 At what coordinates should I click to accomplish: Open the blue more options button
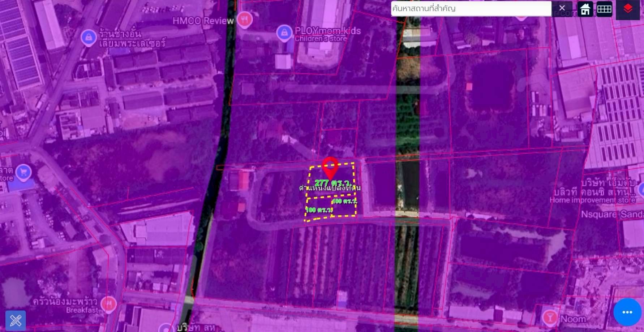click(627, 312)
